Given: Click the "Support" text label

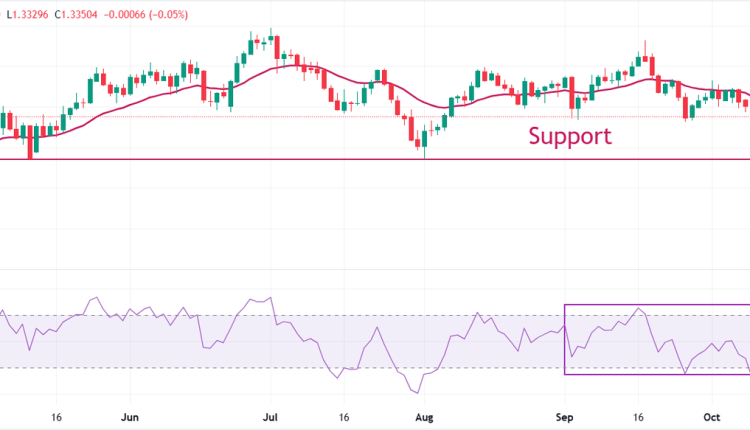Looking at the screenshot, I should [569, 136].
